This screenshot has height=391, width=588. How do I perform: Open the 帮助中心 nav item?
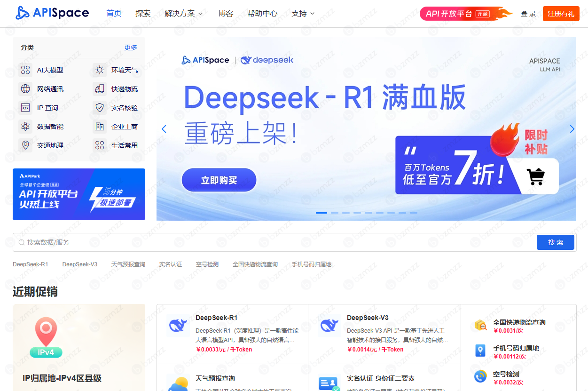[x=262, y=14]
